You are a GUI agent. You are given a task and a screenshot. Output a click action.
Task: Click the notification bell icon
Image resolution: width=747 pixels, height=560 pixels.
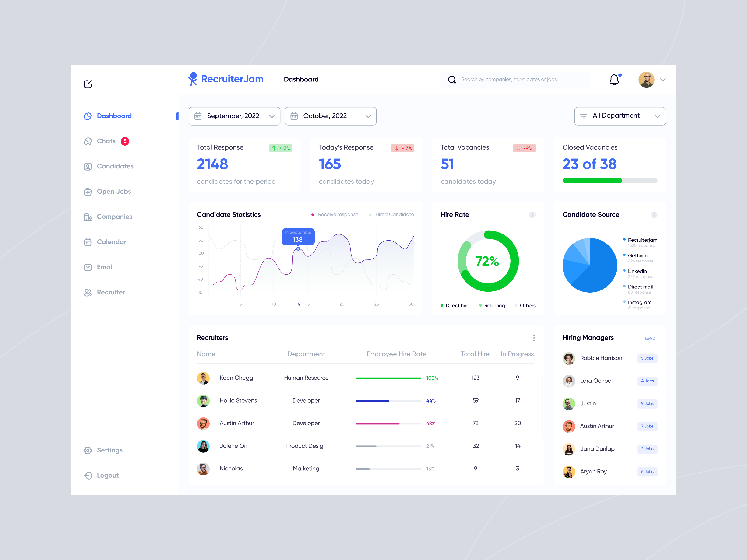[614, 79]
